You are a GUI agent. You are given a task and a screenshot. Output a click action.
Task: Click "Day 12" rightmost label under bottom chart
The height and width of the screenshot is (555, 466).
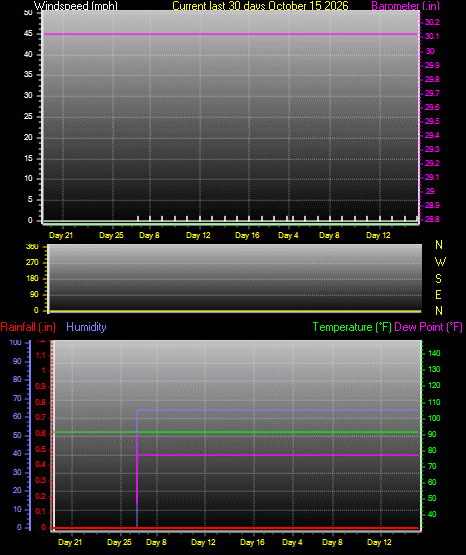[x=379, y=542]
